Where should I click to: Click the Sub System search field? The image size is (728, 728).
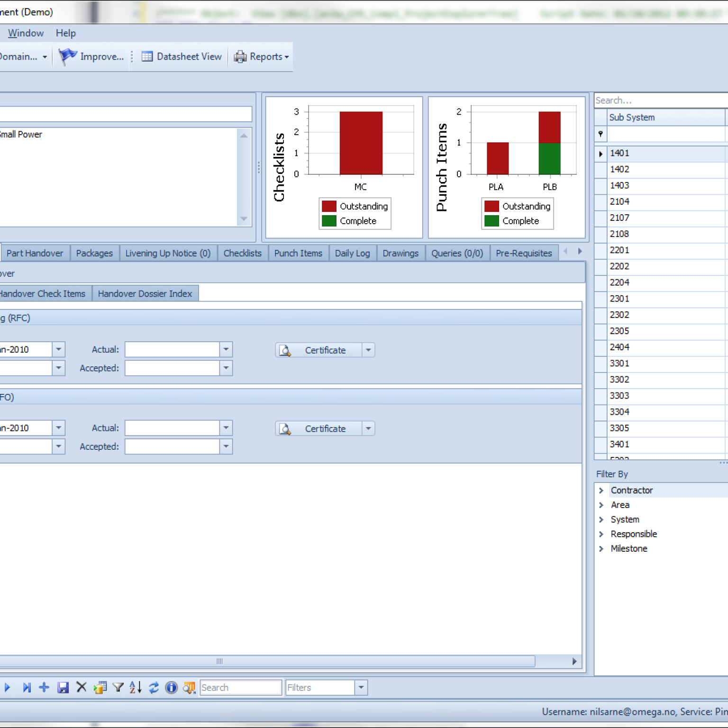(661, 100)
